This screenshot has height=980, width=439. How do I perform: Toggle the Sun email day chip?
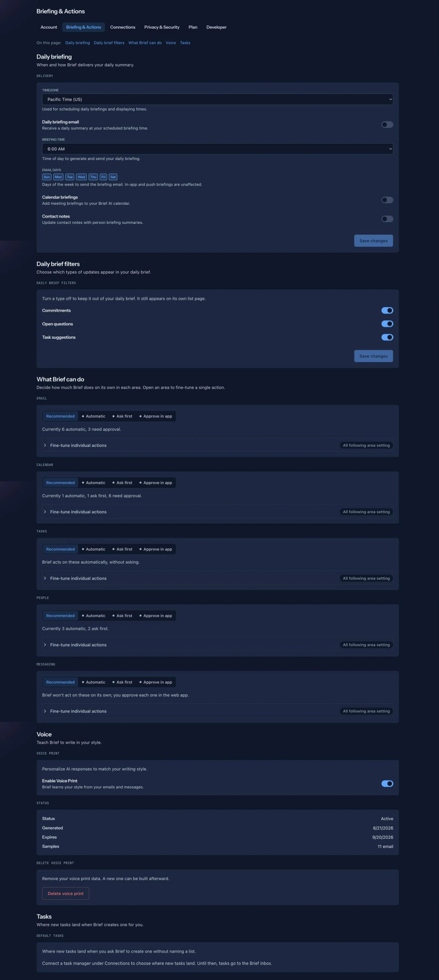coord(47,177)
